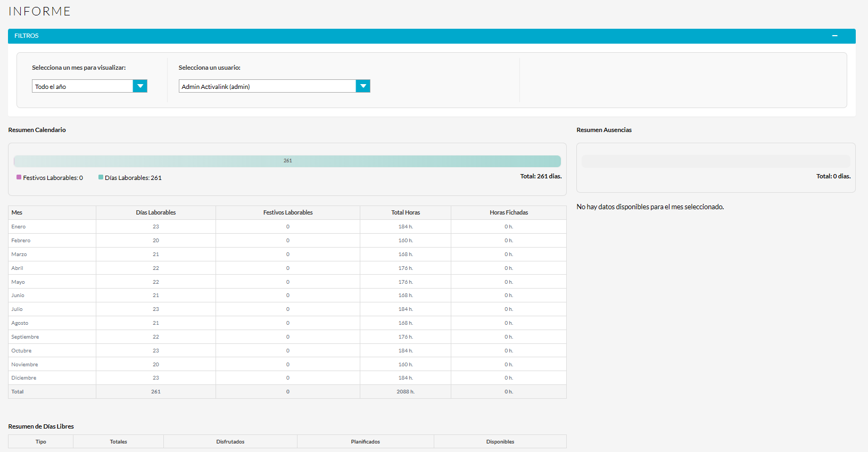Viewport: 868px width, 452px height.
Task: Click the Resumen Calendario heading
Action: [37, 130]
